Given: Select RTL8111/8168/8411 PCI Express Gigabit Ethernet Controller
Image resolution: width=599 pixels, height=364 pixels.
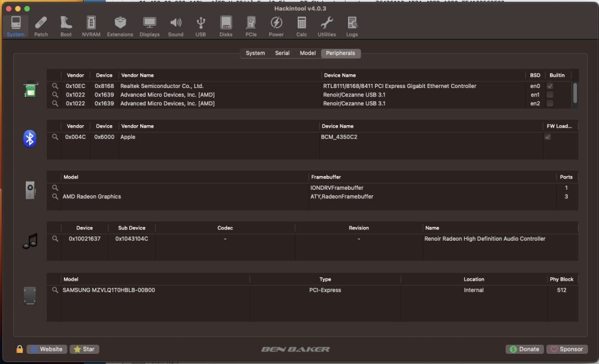Looking at the screenshot, I should 400,86.
